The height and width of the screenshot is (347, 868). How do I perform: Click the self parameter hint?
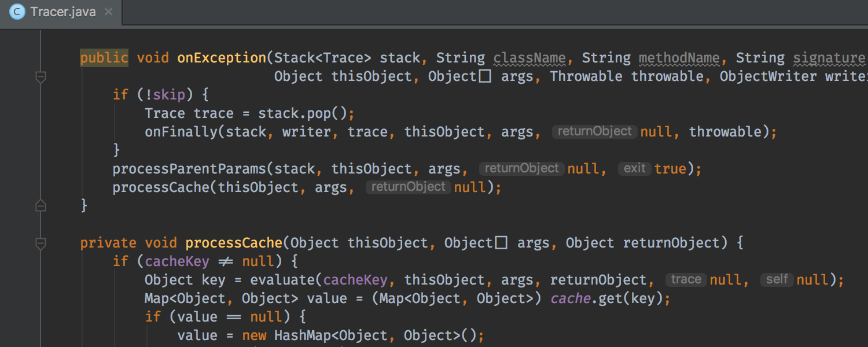tap(777, 279)
